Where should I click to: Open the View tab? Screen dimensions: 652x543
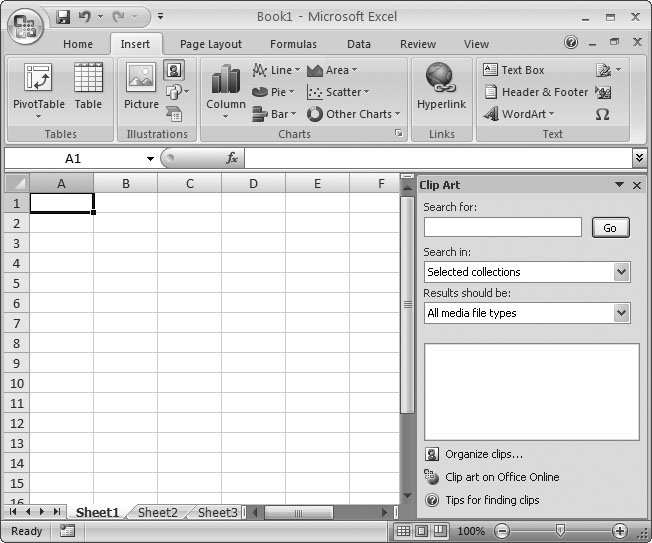[x=476, y=44]
